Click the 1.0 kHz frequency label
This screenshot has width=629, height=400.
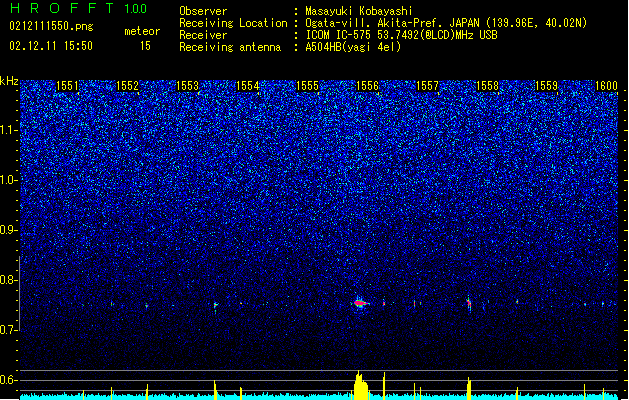(8, 180)
